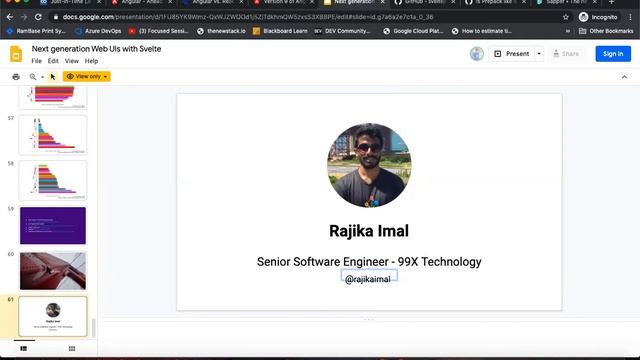Image resolution: width=640 pixels, height=360 pixels.
Task: Open the Present options dropdown arrow
Action: [x=539, y=54]
